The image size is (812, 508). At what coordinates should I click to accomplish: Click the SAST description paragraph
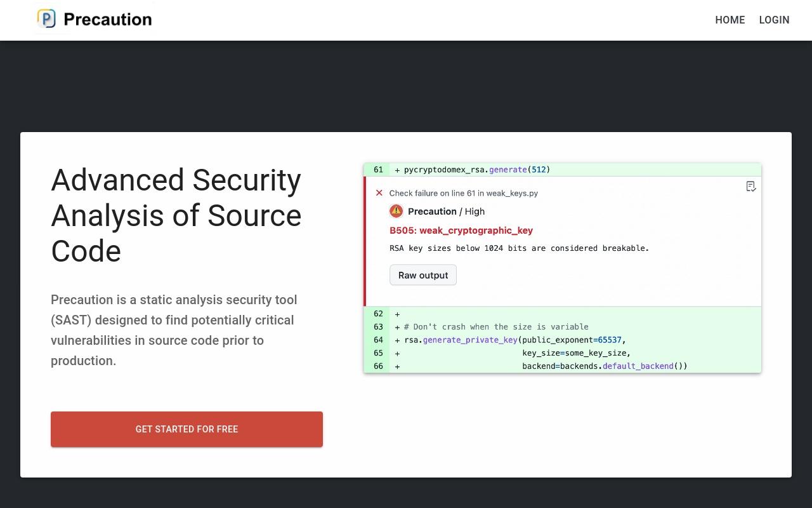click(x=174, y=330)
